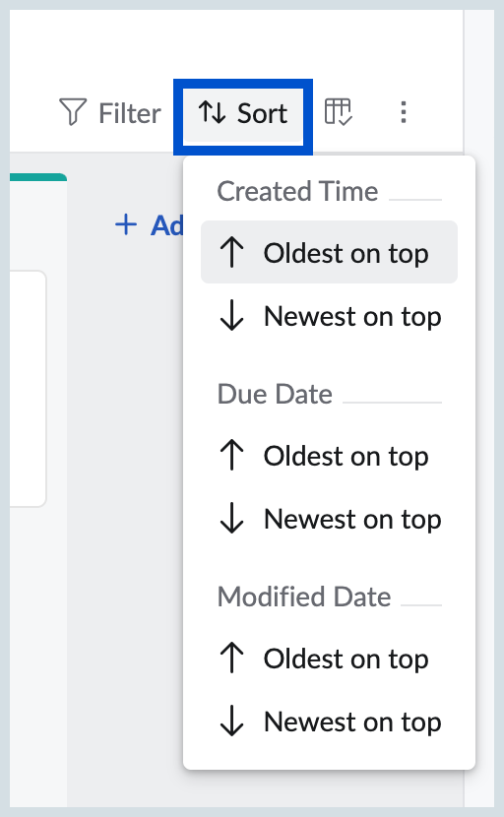Click down arrow icon under Due Date
Viewport: 504px width, 817px height.
[231, 519]
